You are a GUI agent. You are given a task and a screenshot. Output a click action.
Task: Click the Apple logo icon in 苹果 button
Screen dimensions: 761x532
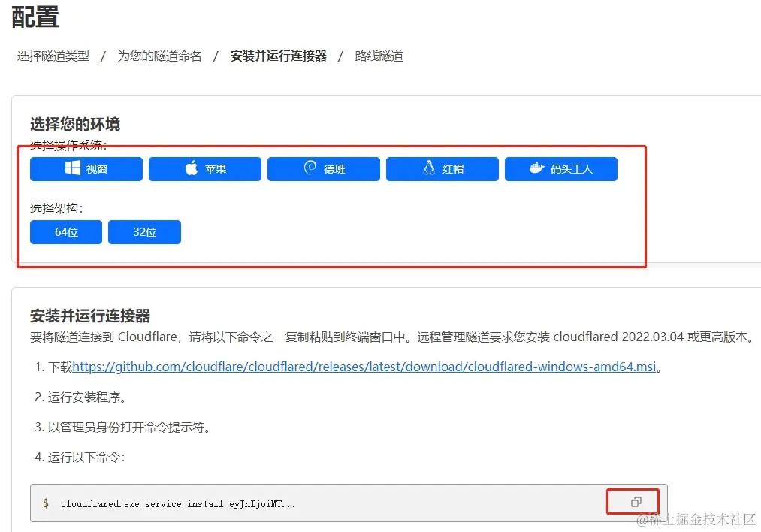coord(192,168)
